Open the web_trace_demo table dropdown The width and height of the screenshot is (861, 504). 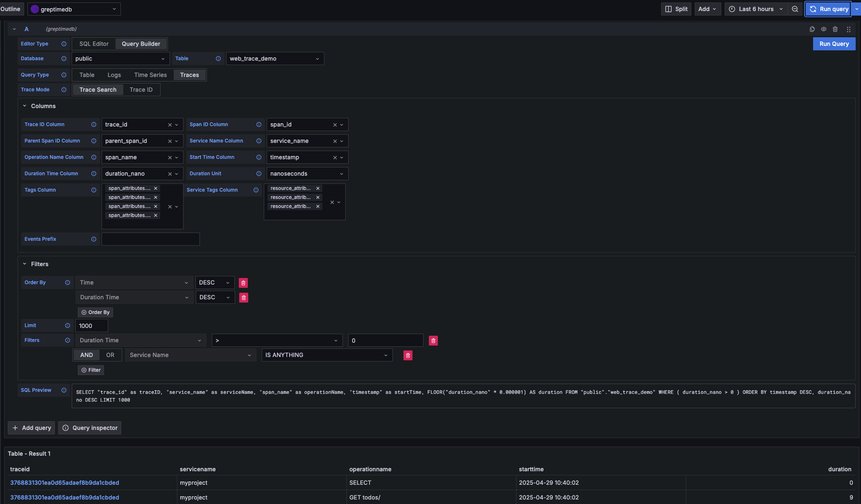(275, 59)
